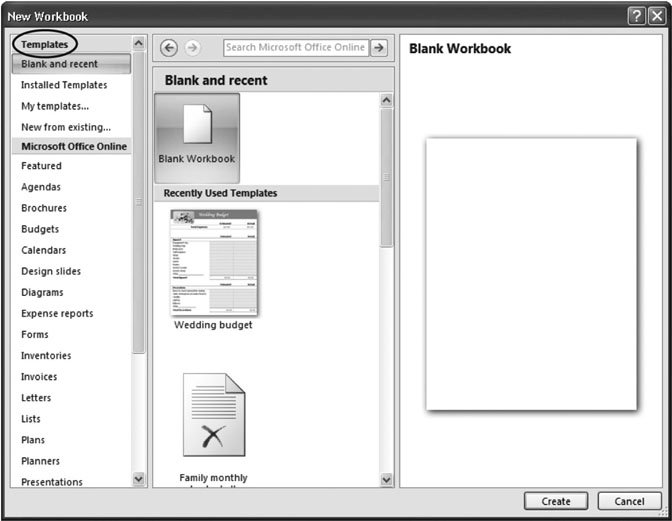Click the Forward navigation arrow icon

tap(192, 48)
